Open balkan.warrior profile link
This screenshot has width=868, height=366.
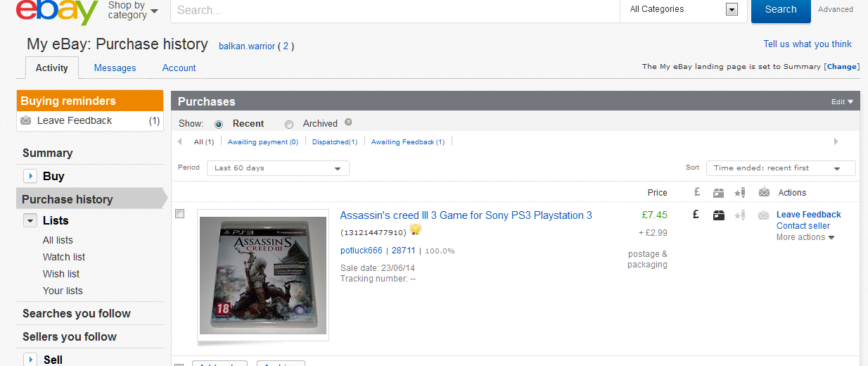click(246, 46)
